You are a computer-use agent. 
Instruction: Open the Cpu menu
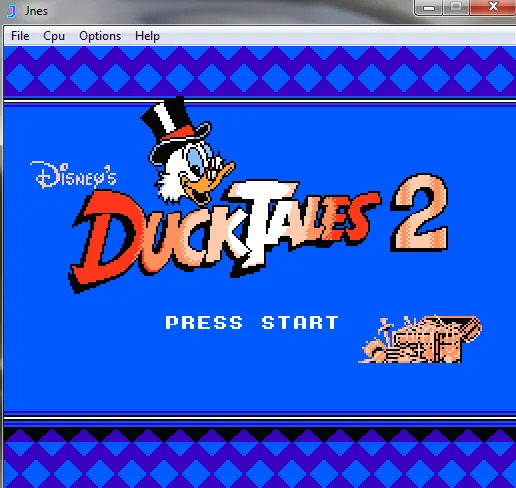[x=54, y=36]
